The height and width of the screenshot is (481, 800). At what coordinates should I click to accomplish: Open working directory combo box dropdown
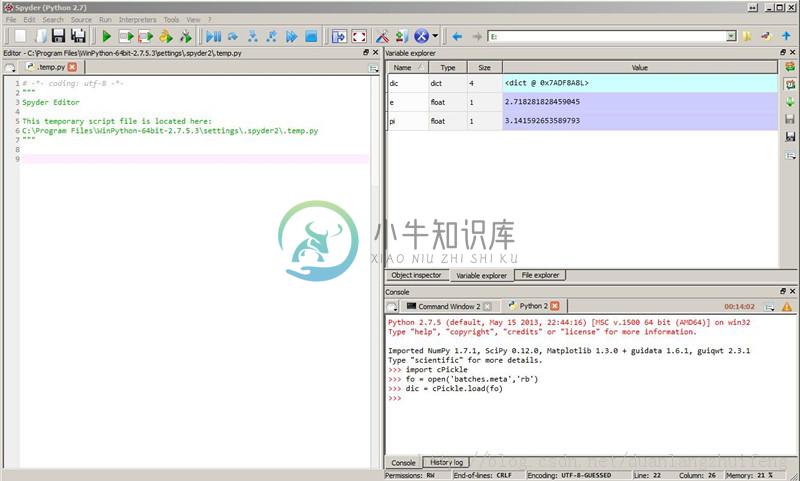point(731,36)
